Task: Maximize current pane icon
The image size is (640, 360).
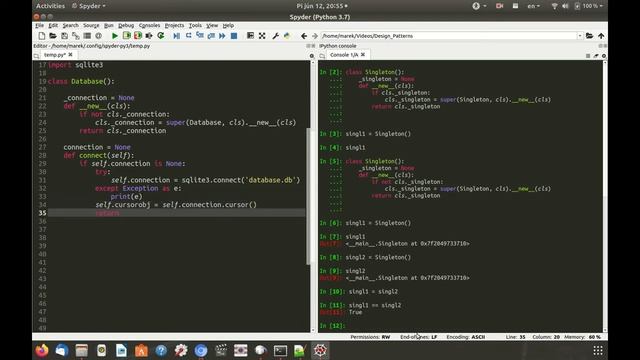Action: pyautogui.click(x=250, y=36)
